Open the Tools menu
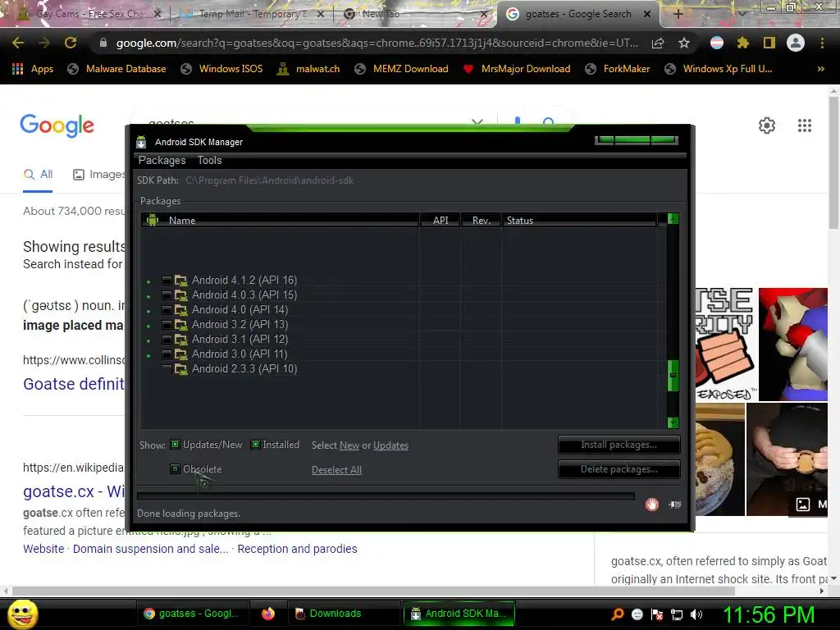The image size is (840, 630). (209, 160)
